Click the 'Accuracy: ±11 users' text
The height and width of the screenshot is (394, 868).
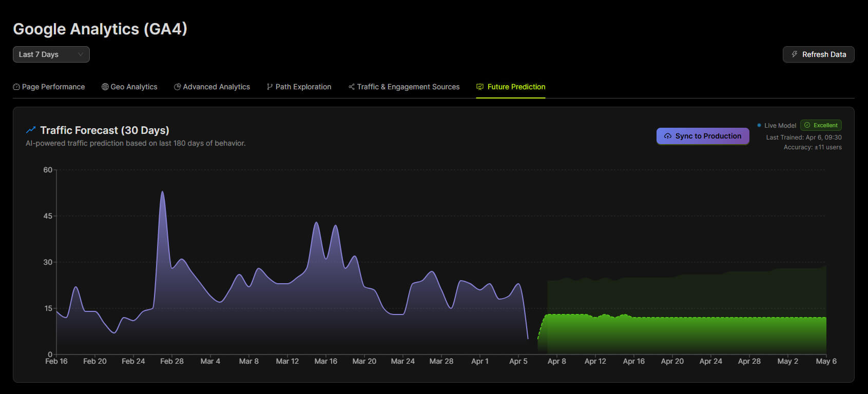coord(813,147)
